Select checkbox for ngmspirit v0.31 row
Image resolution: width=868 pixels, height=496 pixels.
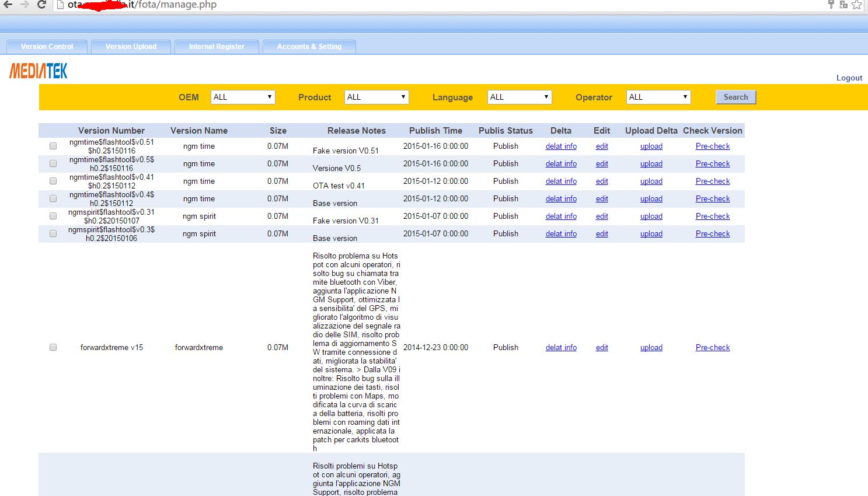point(53,216)
